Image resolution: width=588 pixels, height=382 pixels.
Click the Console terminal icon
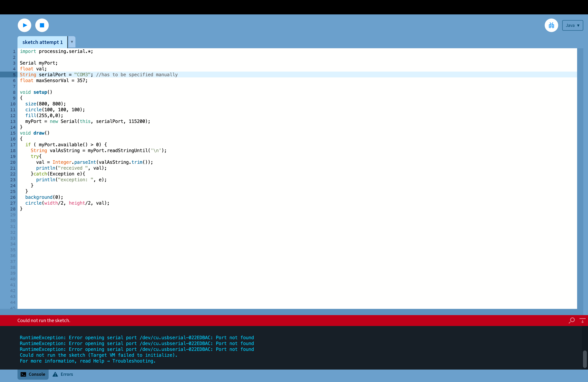coord(23,374)
